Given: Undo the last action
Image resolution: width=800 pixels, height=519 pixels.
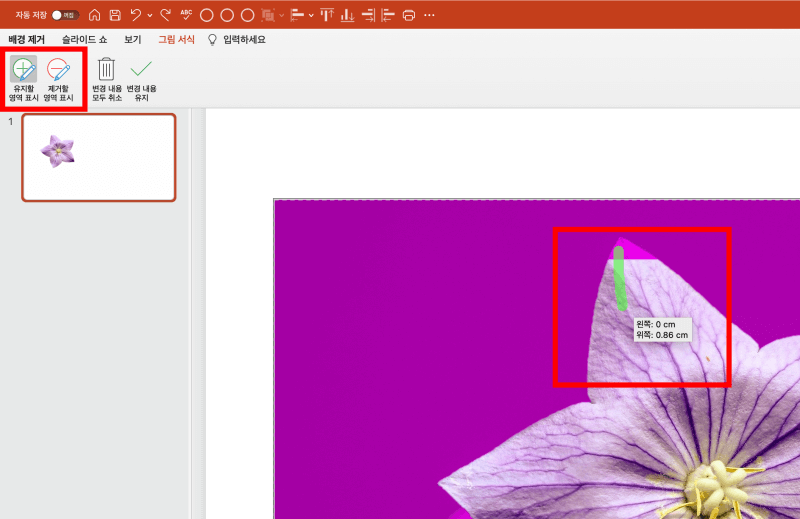Looking at the screenshot, I should click(x=136, y=15).
